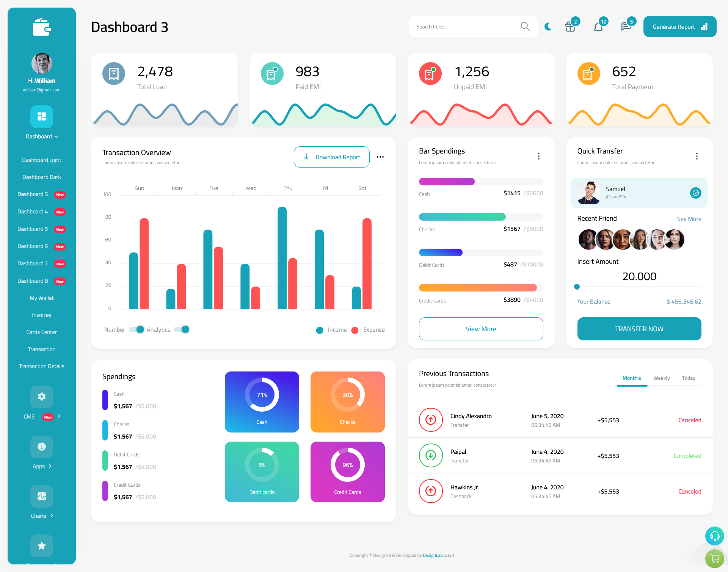
Task: Click the Transfer Now button
Action: point(639,329)
